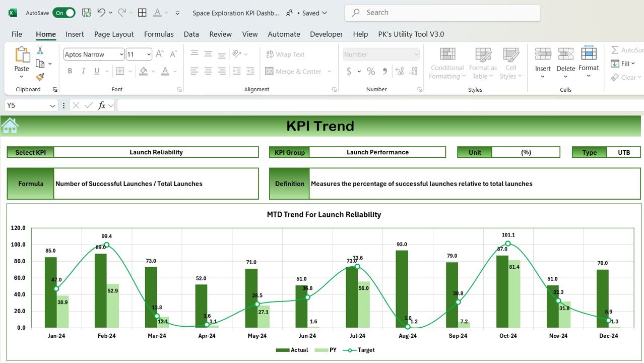
Task: Toggle the AutoSave switch off
Action: [x=64, y=13]
